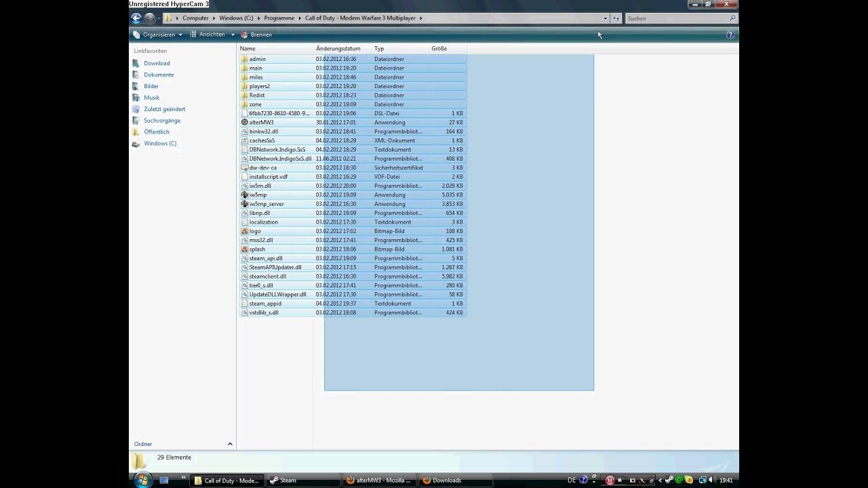This screenshot has height=488, width=868.
Task: Click the Back navigation arrow button
Action: point(136,18)
